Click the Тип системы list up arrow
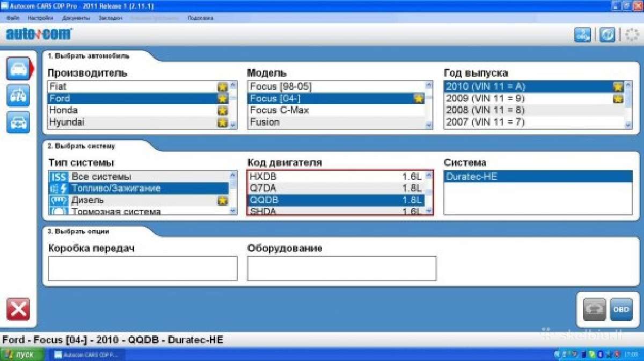This screenshot has height=361, width=644. coord(233,175)
